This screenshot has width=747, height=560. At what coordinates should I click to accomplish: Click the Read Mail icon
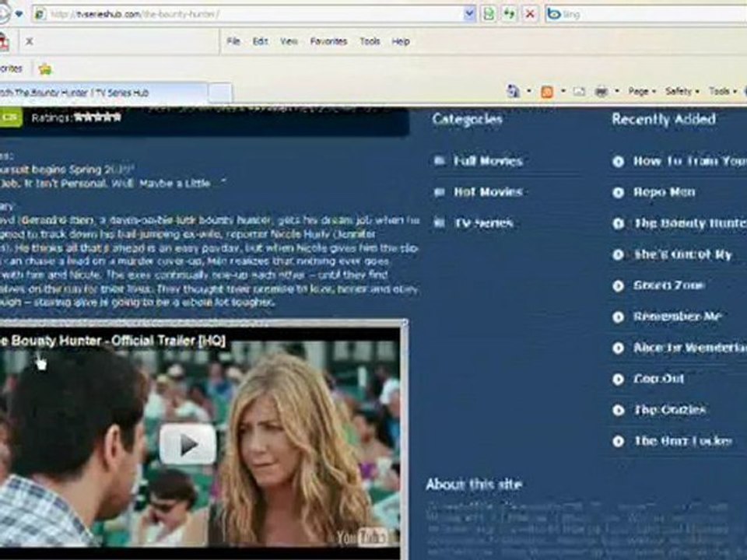579,91
